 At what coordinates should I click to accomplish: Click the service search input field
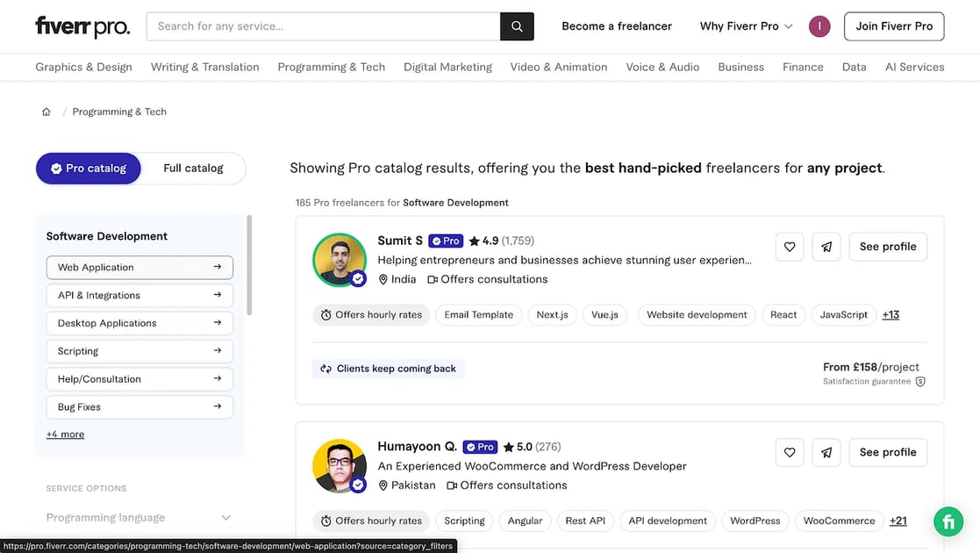[323, 26]
